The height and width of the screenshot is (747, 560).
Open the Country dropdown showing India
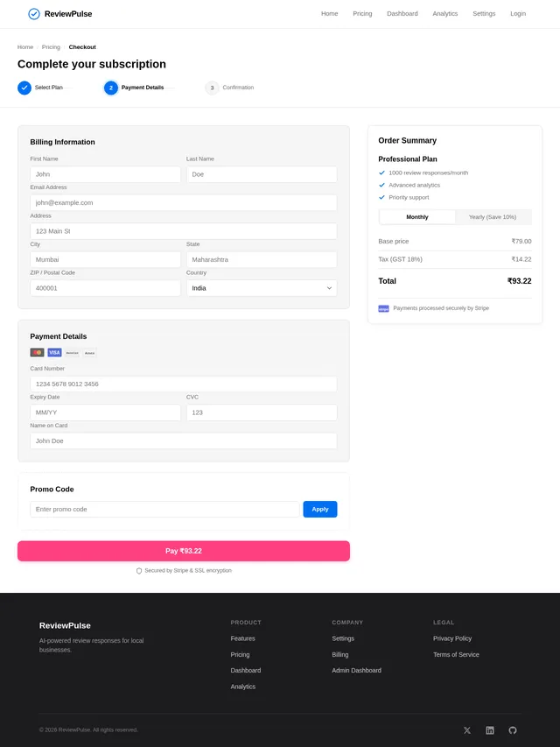pyautogui.click(x=262, y=288)
